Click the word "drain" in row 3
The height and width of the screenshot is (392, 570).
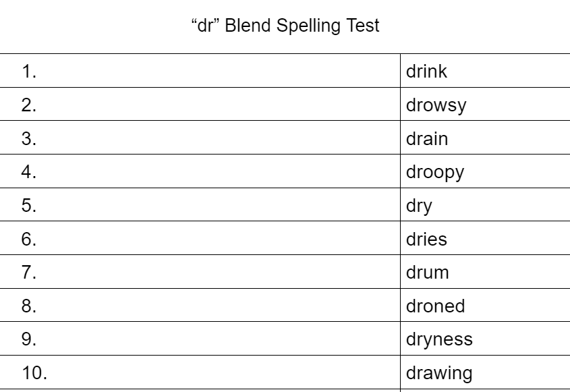(427, 139)
